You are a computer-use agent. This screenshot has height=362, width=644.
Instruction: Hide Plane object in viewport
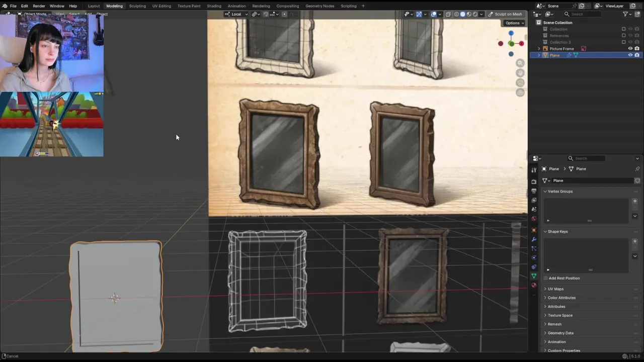click(x=630, y=55)
